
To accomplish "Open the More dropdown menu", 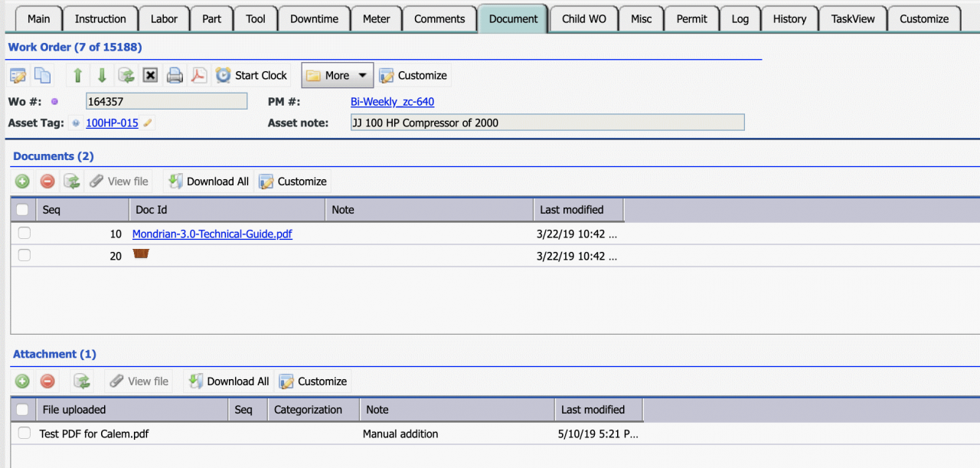I will tap(337, 75).
